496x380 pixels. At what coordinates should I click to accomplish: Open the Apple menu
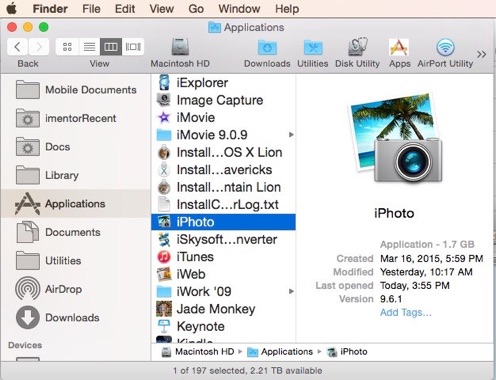click(x=11, y=8)
